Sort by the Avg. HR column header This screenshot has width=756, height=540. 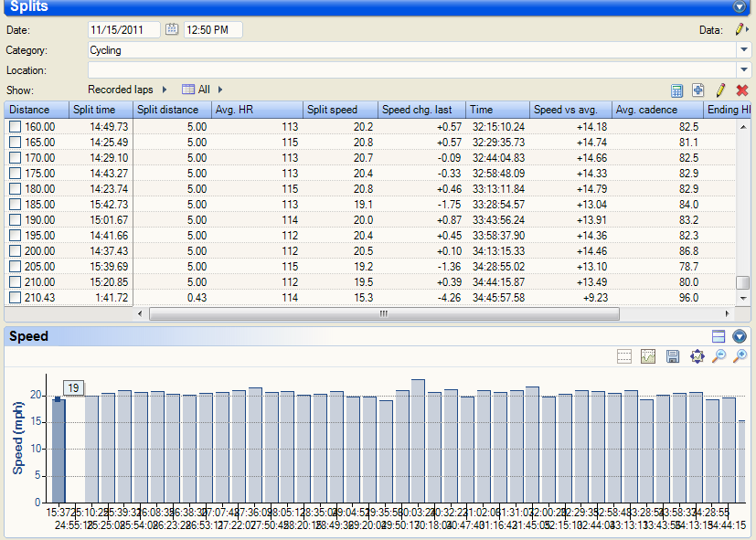[x=257, y=110]
